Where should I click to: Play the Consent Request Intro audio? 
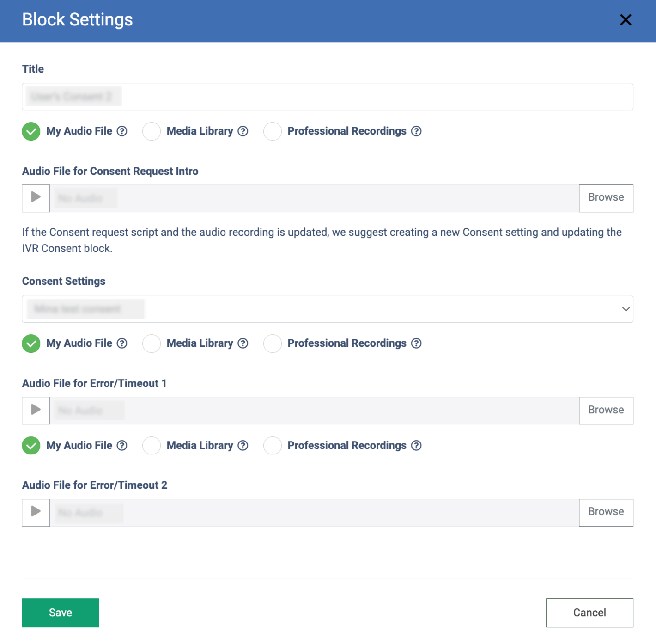[x=36, y=198]
